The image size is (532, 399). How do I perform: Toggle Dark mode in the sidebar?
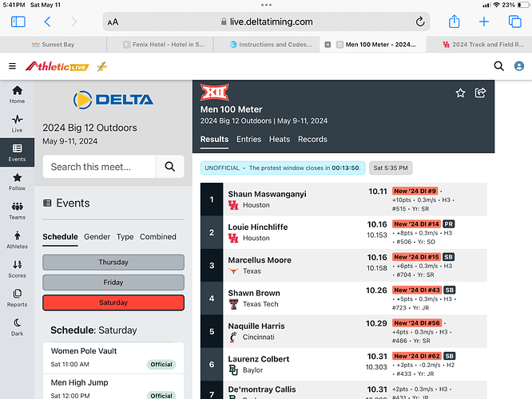[17, 327]
